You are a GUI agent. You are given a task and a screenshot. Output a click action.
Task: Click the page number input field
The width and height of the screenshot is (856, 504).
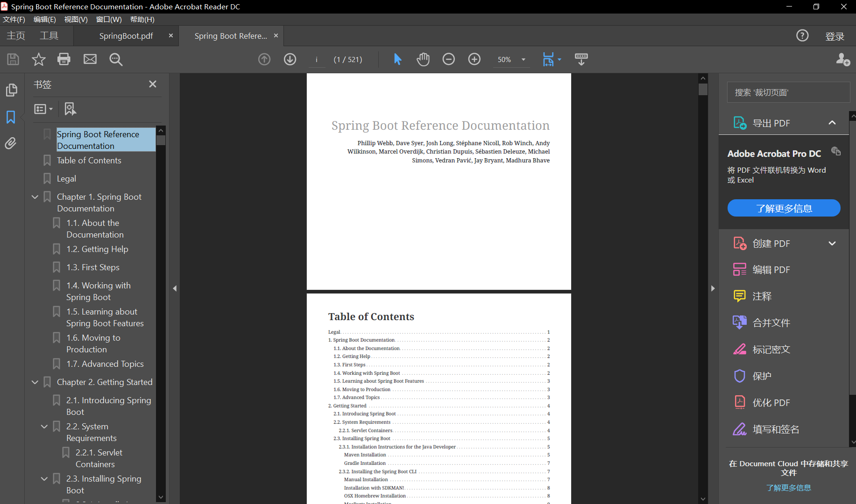(x=317, y=60)
